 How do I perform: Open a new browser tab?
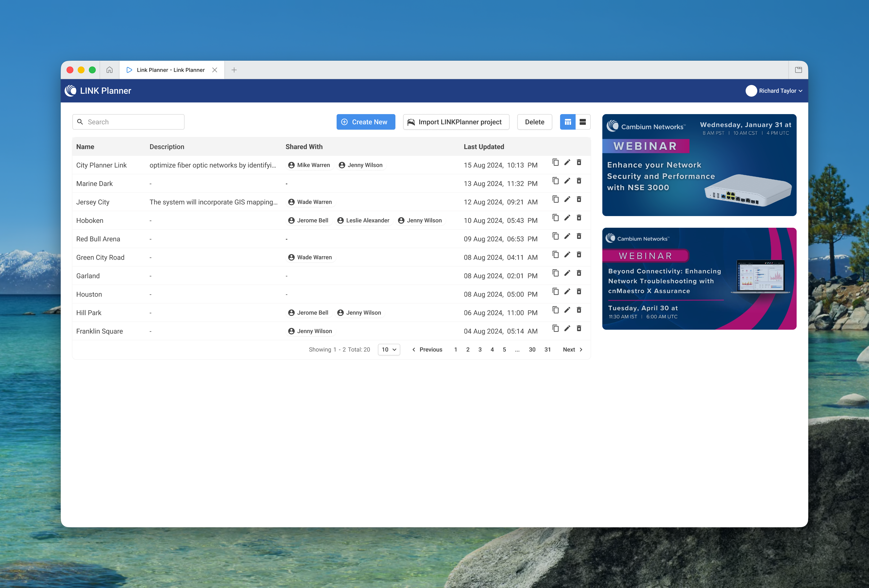(234, 70)
